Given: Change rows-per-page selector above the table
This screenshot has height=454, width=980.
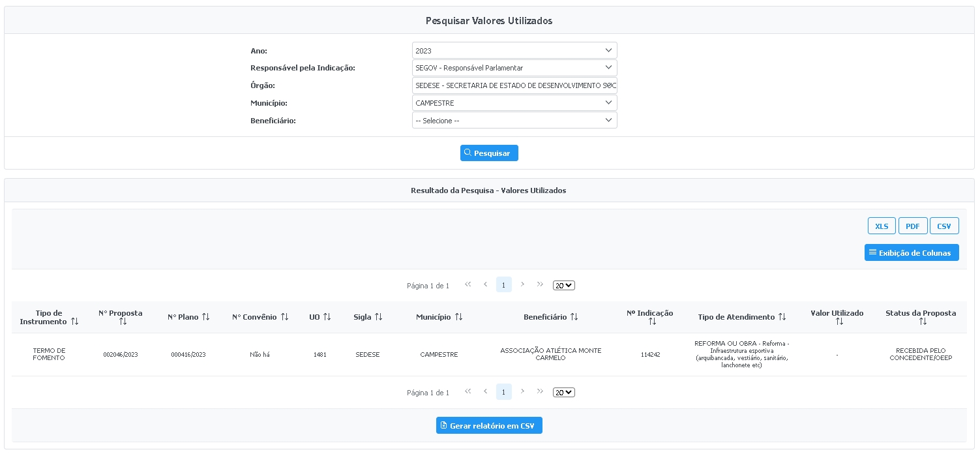Looking at the screenshot, I should (x=563, y=286).
